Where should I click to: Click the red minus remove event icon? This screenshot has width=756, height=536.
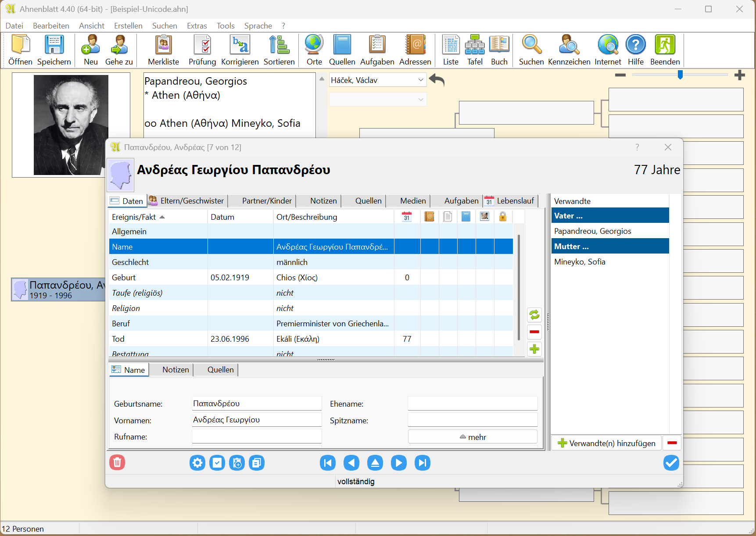(534, 332)
